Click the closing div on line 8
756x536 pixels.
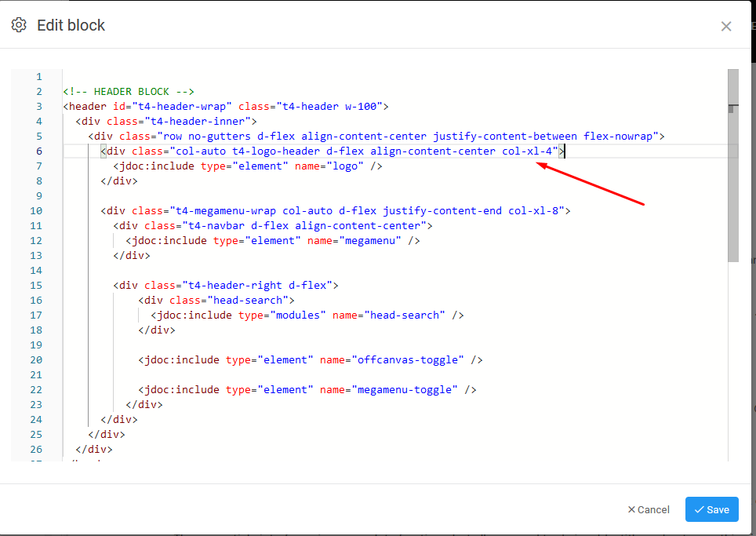119,181
